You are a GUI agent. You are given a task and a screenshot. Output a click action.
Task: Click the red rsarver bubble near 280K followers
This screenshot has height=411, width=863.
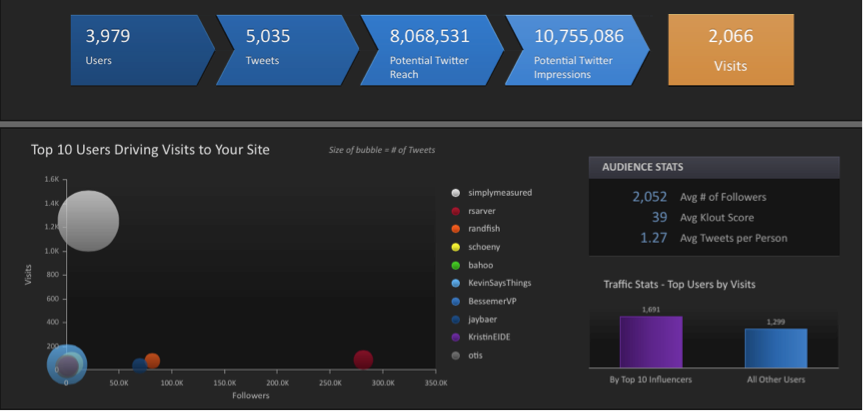pos(363,360)
